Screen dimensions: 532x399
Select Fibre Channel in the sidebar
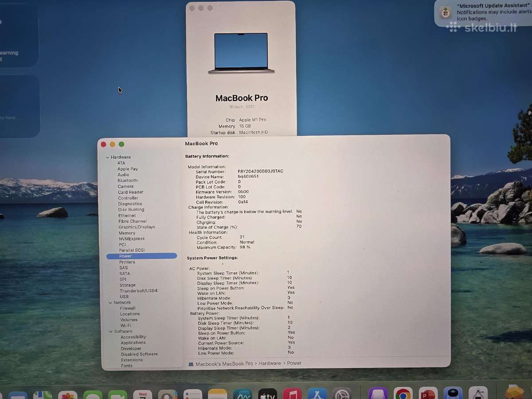[x=133, y=221]
